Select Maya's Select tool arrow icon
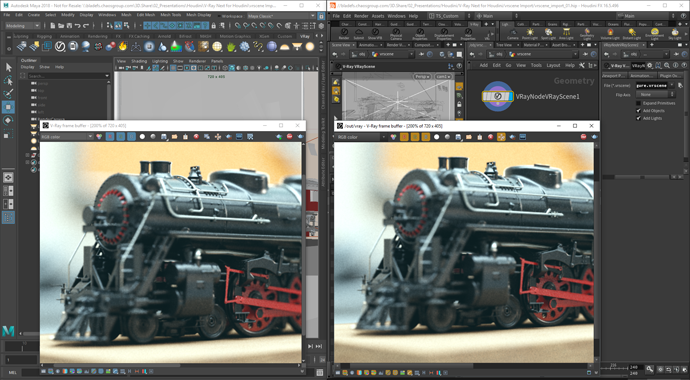The height and width of the screenshot is (380, 690). click(x=8, y=67)
